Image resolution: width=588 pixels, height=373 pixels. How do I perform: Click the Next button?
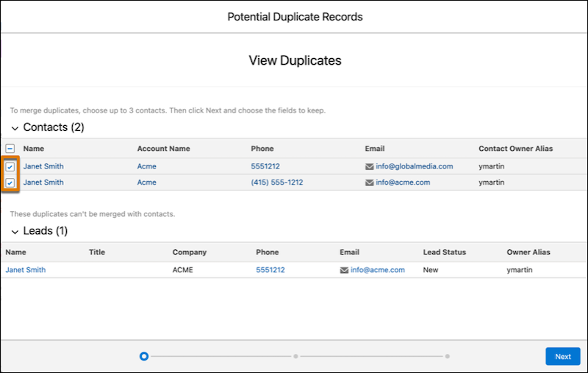point(562,356)
